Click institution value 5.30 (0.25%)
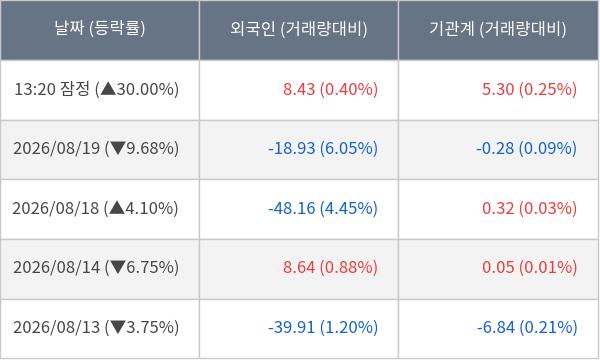The width and height of the screenshot is (600, 360). coord(529,89)
